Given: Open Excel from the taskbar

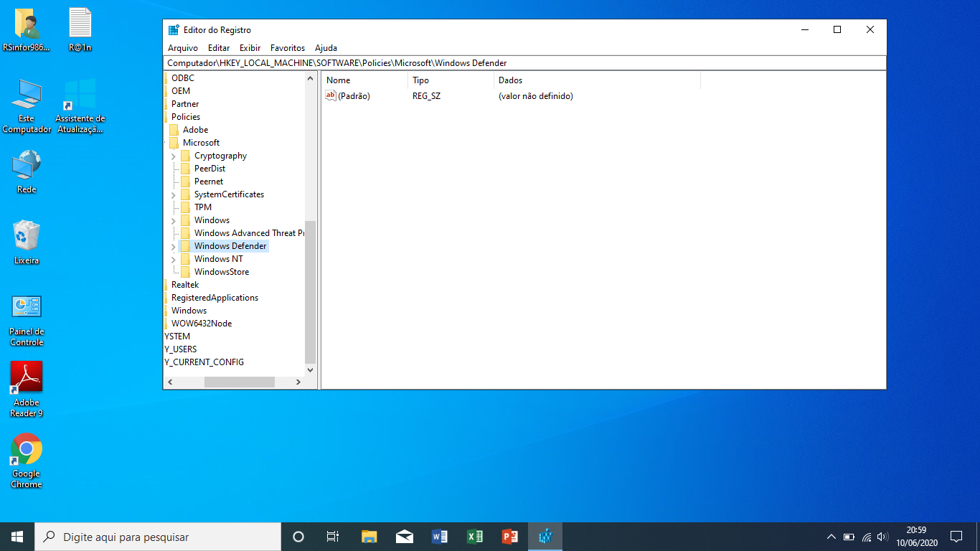Looking at the screenshot, I should (475, 537).
